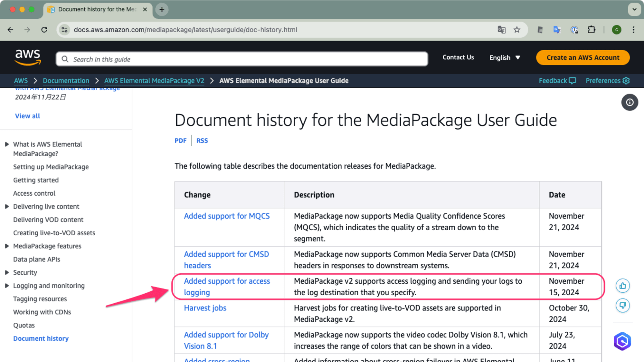The height and width of the screenshot is (362, 644).
Task: Select Document history in sidebar
Action: tap(41, 339)
